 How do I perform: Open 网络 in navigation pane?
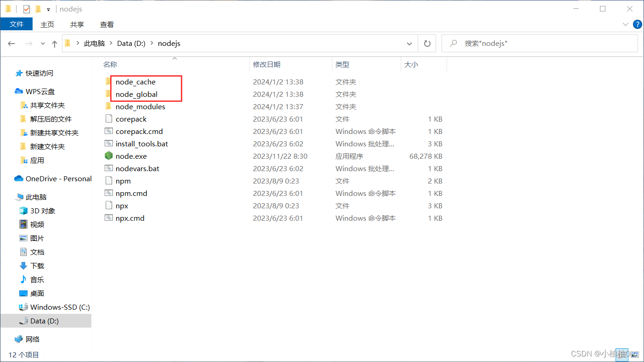pos(27,339)
